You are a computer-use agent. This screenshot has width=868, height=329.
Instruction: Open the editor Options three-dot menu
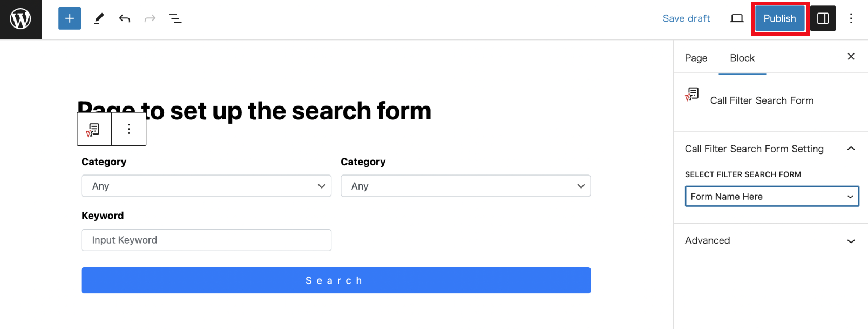tap(851, 18)
